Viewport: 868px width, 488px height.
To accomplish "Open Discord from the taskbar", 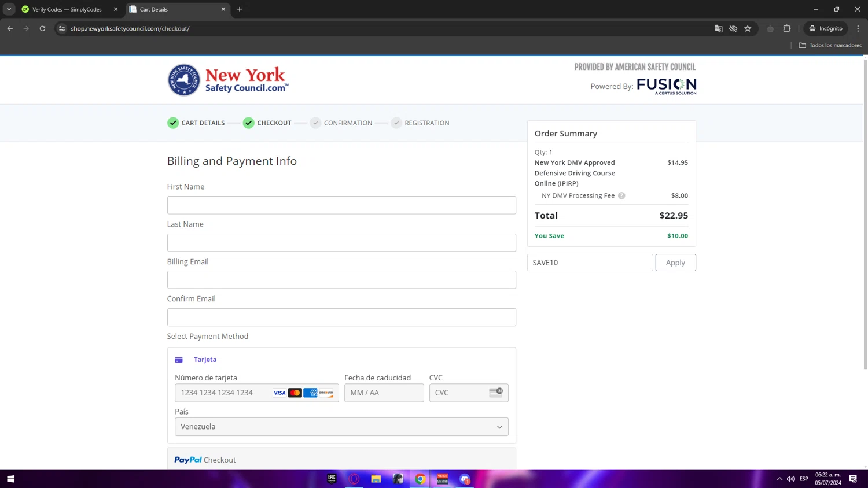I will 465,479.
